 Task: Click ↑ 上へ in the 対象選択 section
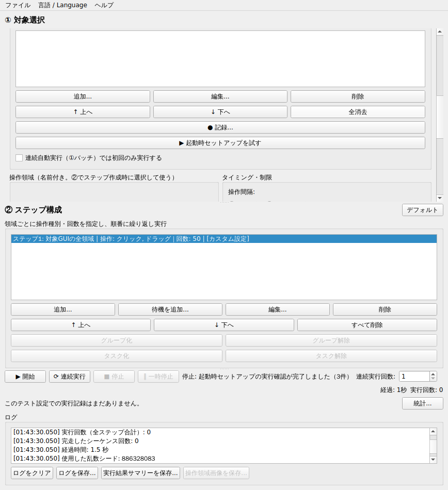pyautogui.click(x=83, y=112)
